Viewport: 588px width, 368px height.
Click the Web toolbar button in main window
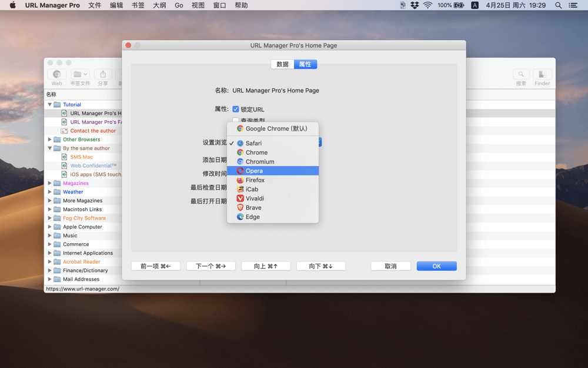pos(56,74)
